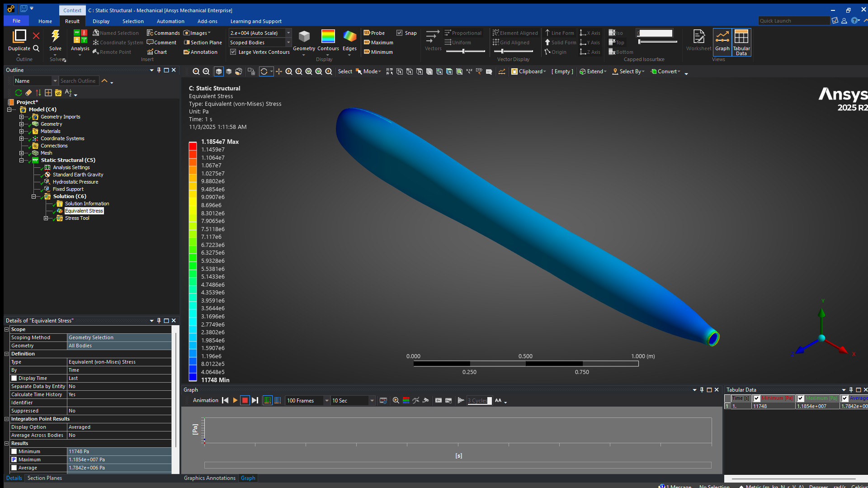Collapse the Solution (C6) branch

point(34,196)
